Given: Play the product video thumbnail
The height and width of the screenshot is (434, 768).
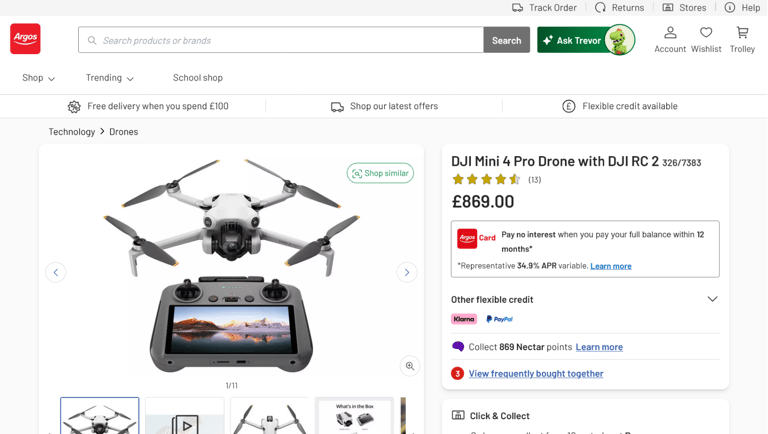Looking at the screenshot, I should 185,416.
